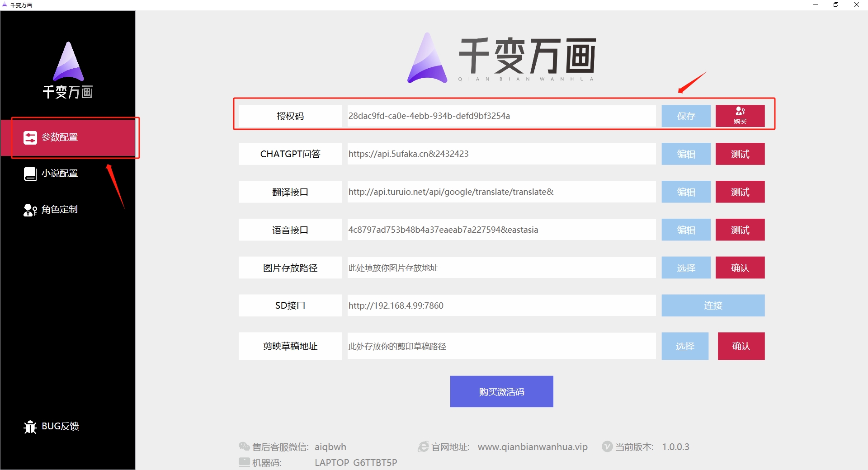Click the sidebar 千变万画 logo
This screenshot has height=470, width=868.
[x=68, y=70]
